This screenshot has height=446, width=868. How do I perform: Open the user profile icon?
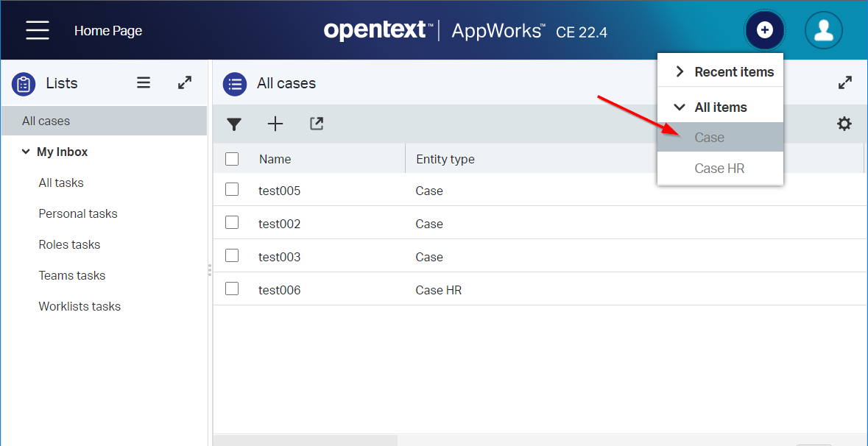(823, 30)
